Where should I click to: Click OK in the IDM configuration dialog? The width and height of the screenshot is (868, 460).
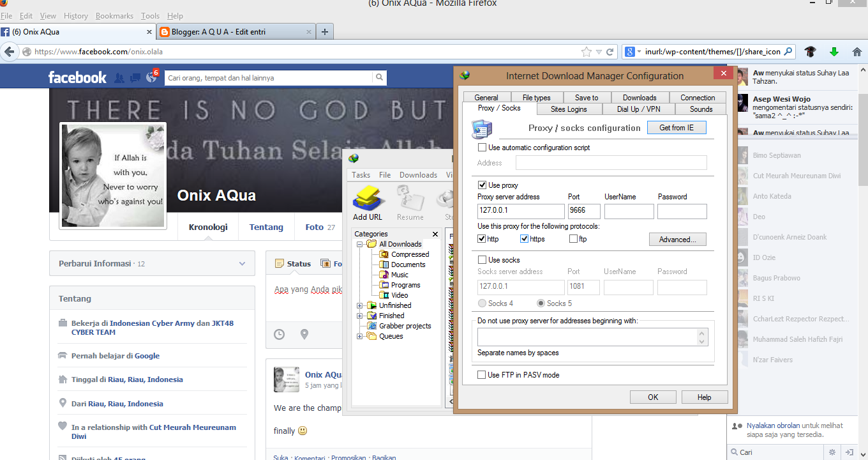(653, 397)
